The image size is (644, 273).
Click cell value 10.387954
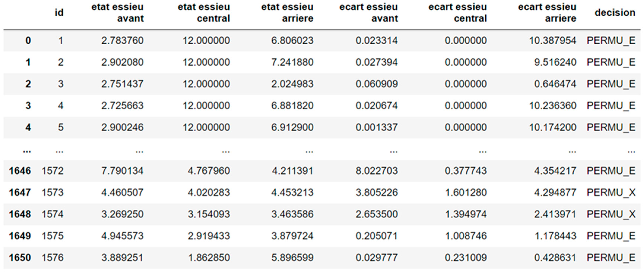pyautogui.click(x=553, y=41)
